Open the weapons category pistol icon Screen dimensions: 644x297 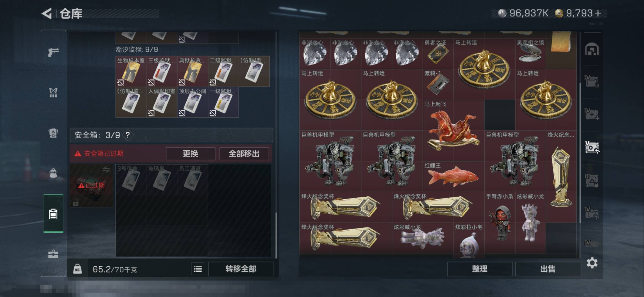[x=53, y=52]
